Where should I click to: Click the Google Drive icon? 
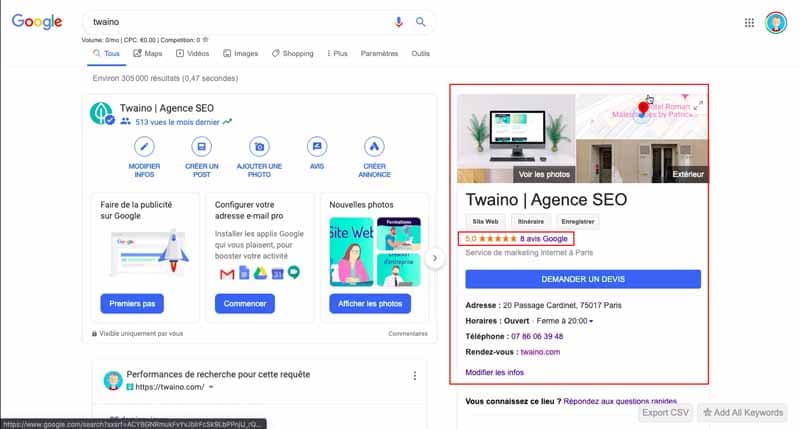pyautogui.click(x=261, y=273)
